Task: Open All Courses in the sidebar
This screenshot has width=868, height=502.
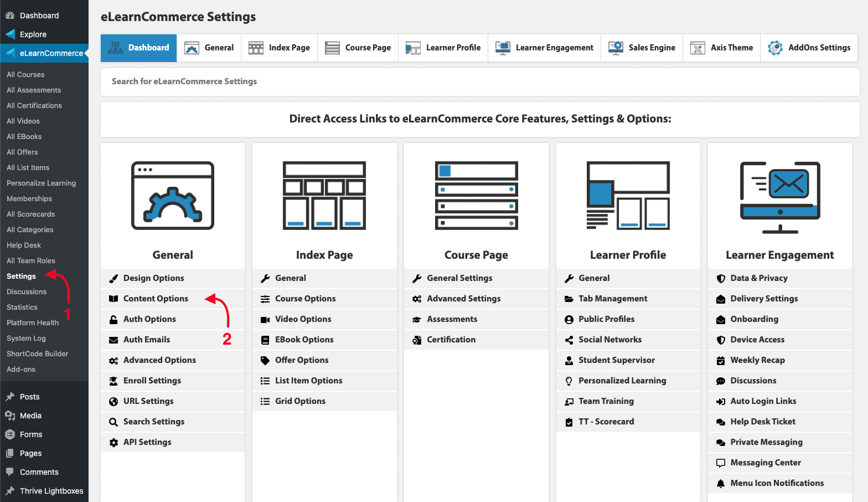Action: click(x=25, y=74)
